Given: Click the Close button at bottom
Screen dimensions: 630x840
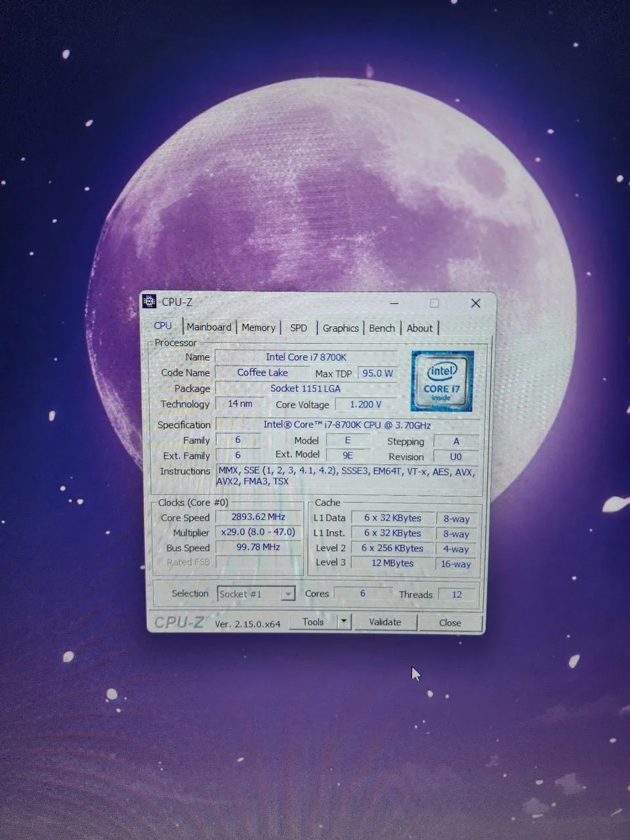Looking at the screenshot, I should [450, 623].
